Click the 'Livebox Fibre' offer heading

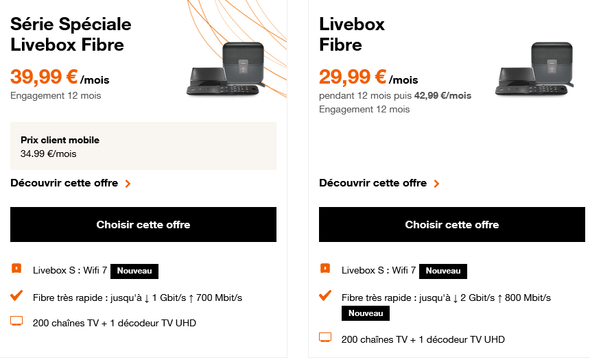[x=352, y=34]
